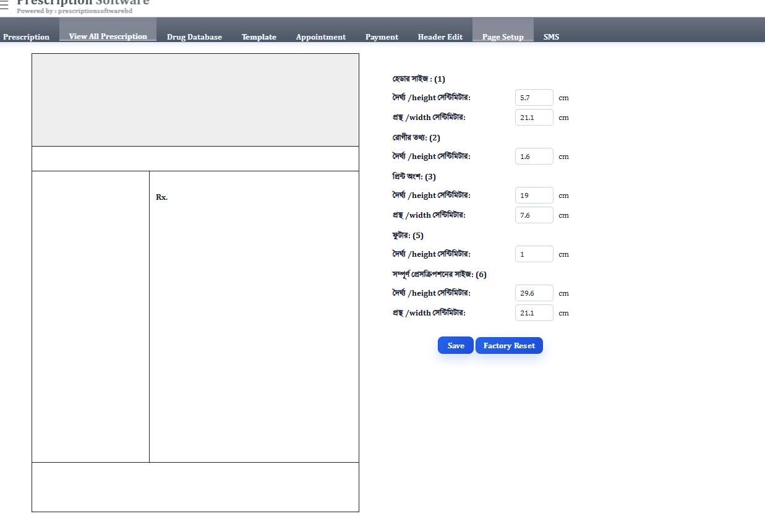Viewport: 765px width, 532px height.
Task: Click the 'প্রিন্ট অংশ: (3)' heading
Action: click(414, 176)
